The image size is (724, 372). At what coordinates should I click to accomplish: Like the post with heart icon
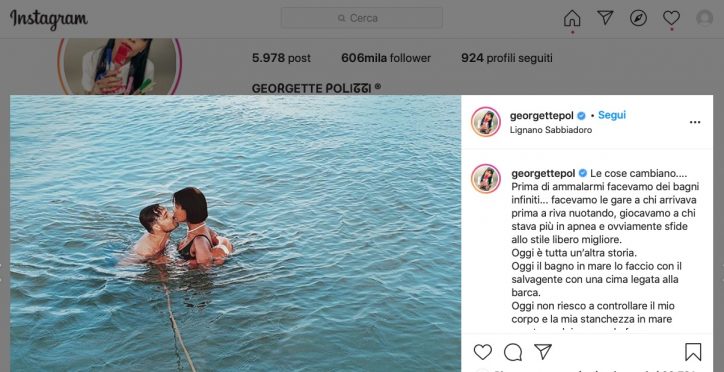point(483,352)
